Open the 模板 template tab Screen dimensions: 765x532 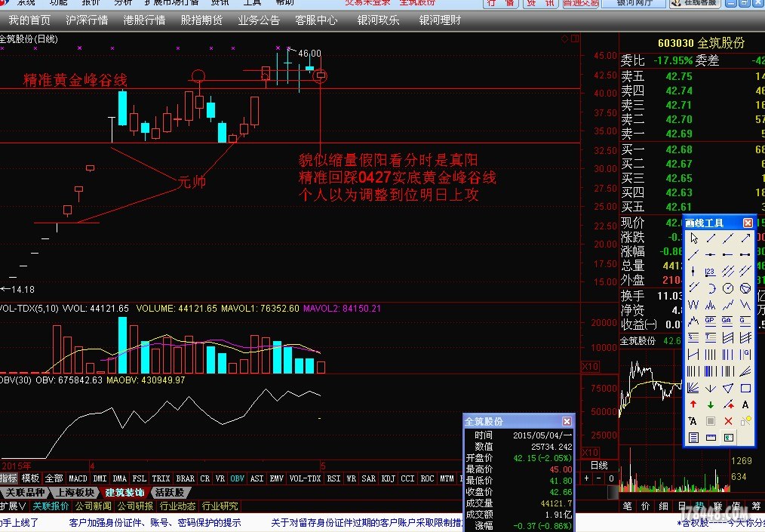(x=31, y=478)
